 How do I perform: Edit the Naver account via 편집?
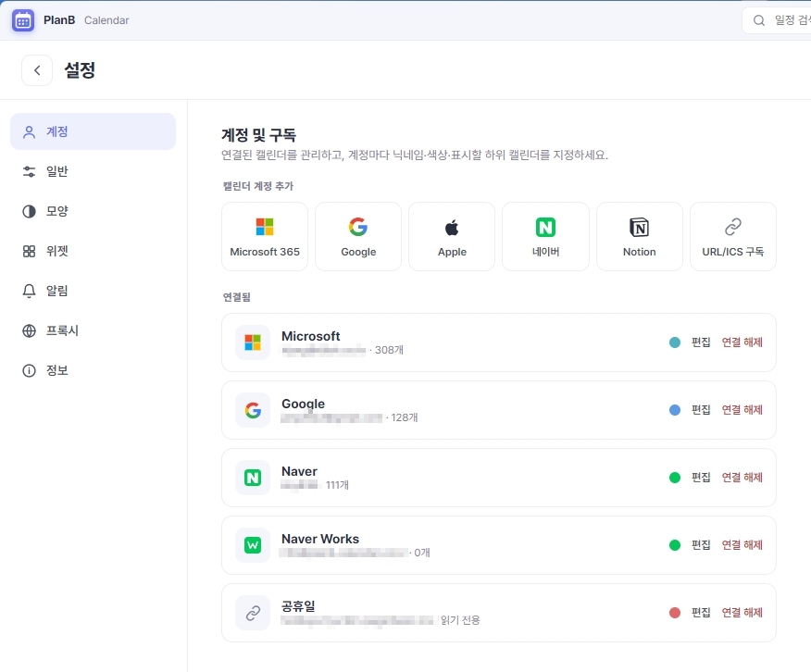[701, 478]
